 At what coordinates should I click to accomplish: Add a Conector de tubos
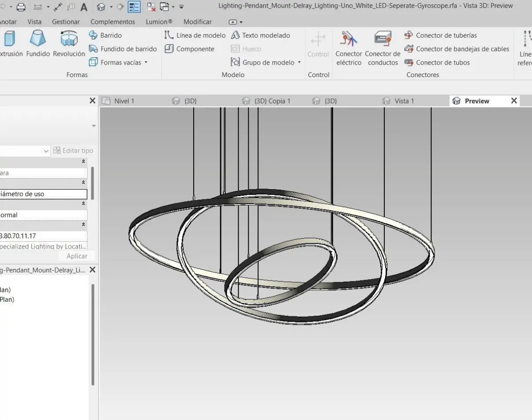click(437, 62)
